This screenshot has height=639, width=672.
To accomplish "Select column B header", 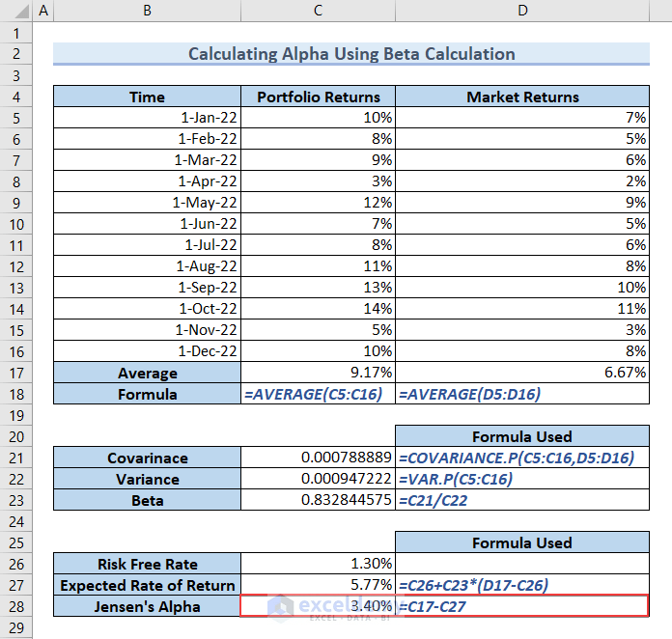I will (147, 11).
